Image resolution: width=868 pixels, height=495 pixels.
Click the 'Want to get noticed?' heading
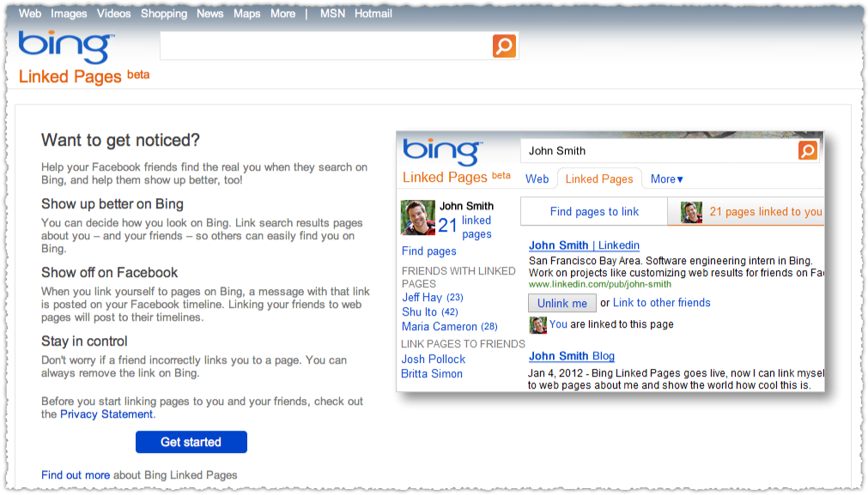(120, 141)
